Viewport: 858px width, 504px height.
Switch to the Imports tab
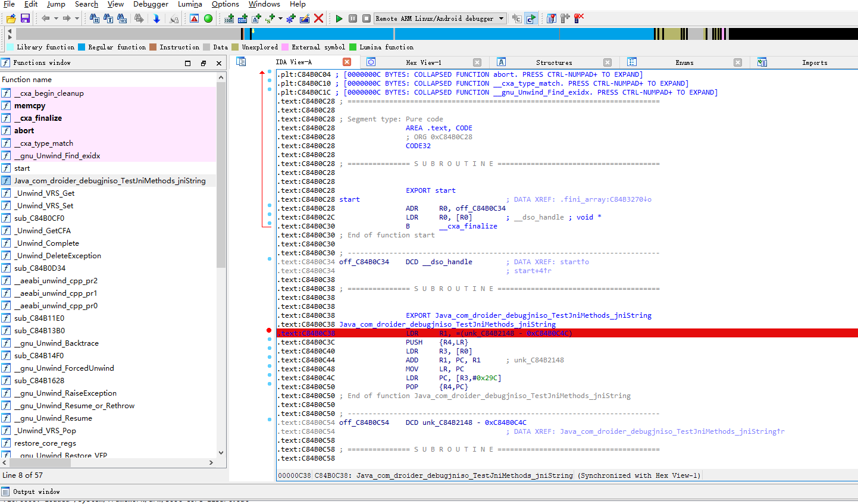coord(815,62)
